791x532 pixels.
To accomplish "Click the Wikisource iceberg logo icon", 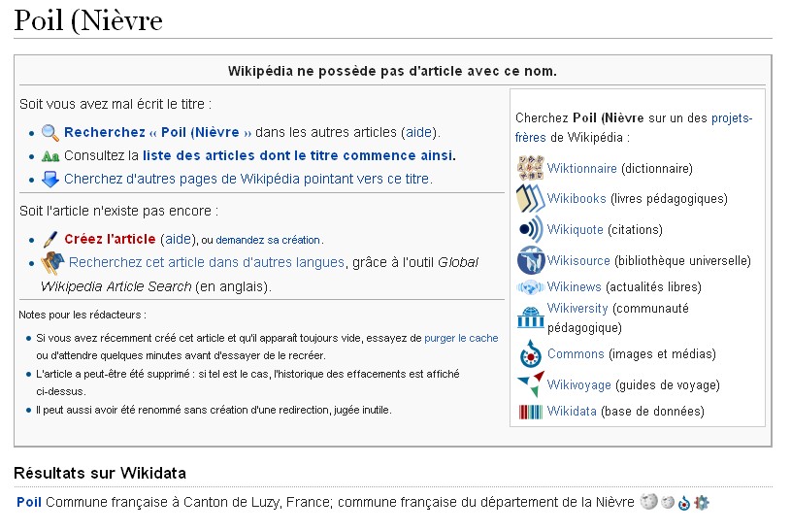I will click(530, 260).
